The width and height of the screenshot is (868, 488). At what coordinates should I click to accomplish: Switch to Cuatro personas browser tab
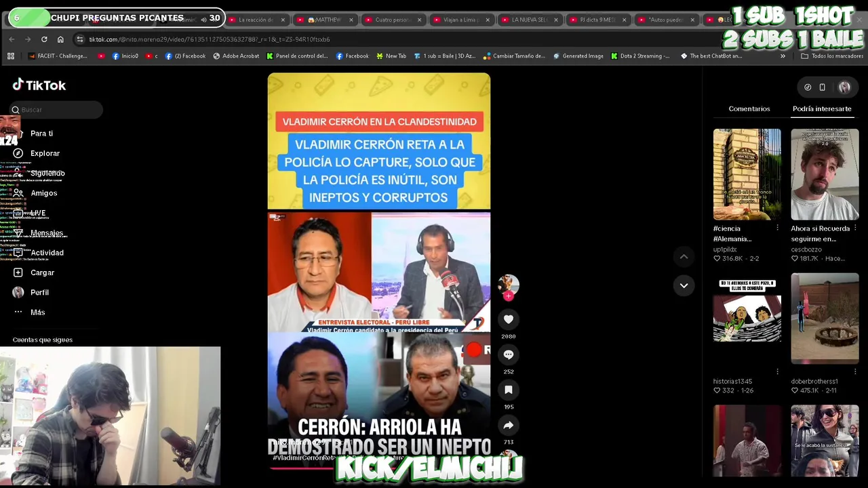(392, 20)
